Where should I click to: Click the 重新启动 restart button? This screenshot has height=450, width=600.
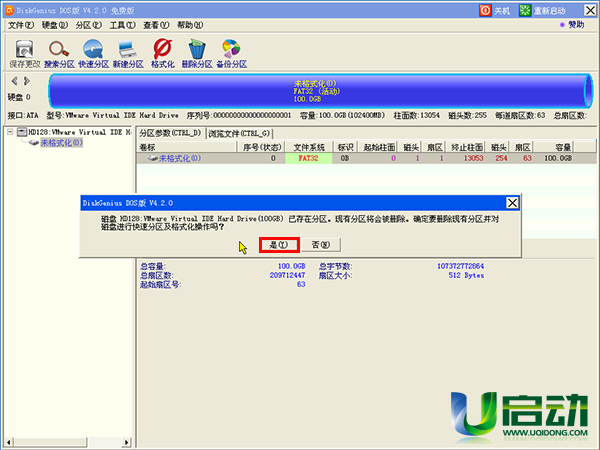pyautogui.click(x=543, y=10)
